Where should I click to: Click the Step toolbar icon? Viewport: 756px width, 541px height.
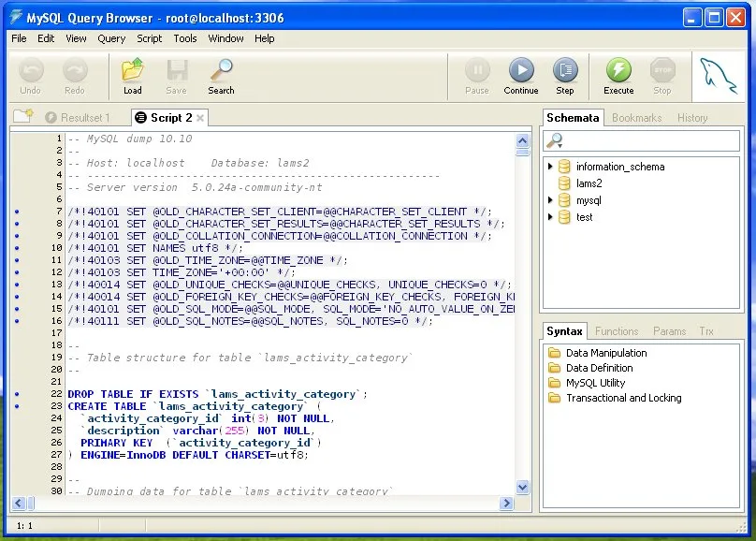(565, 70)
